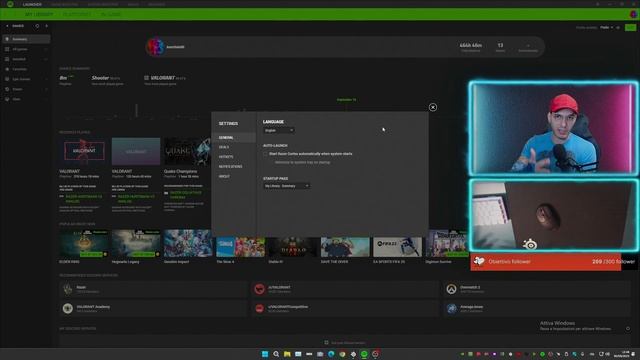This screenshot has width=640, height=360.
Task: Open the Average Jonas Discord server card
Action: (x=536, y=308)
